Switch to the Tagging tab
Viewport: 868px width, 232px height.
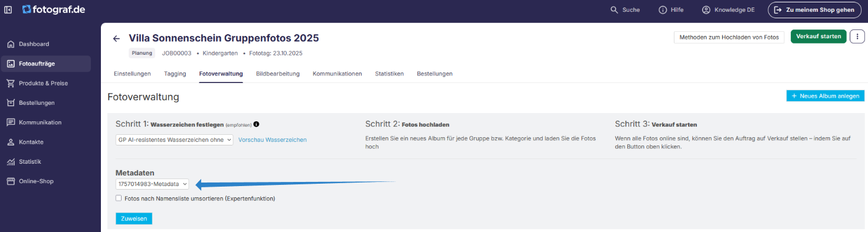[x=175, y=74]
